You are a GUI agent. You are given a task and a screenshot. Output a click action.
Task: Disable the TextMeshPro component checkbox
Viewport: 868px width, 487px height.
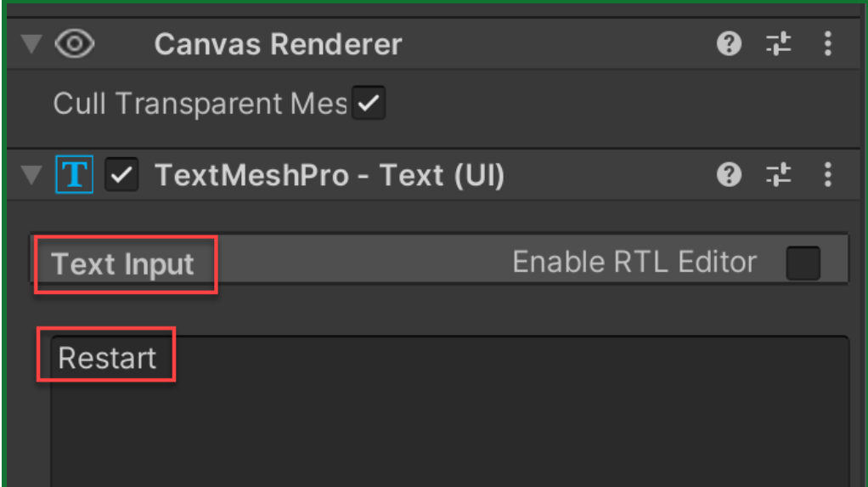tap(121, 175)
